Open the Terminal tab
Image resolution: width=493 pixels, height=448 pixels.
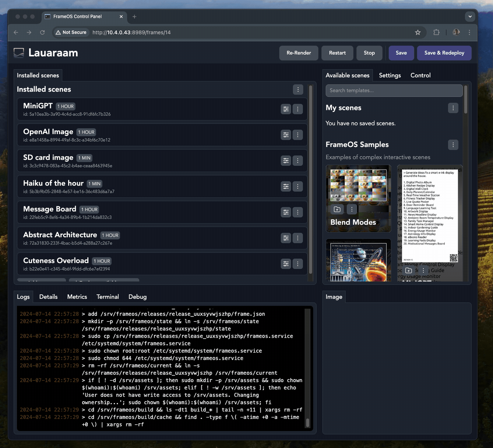(108, 297)
